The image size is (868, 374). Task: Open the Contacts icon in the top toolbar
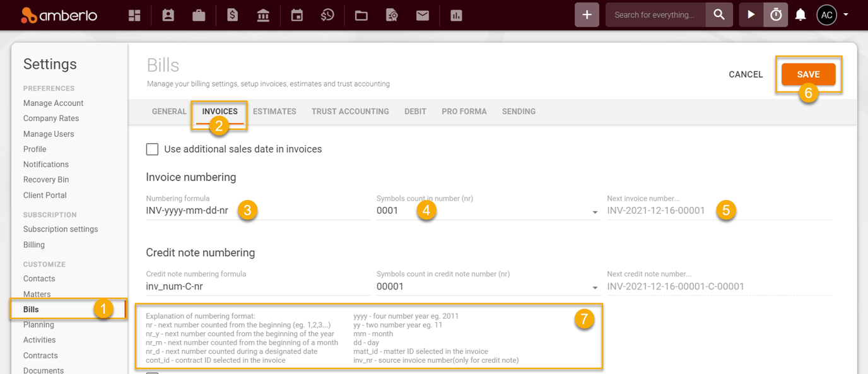point(167,15)
